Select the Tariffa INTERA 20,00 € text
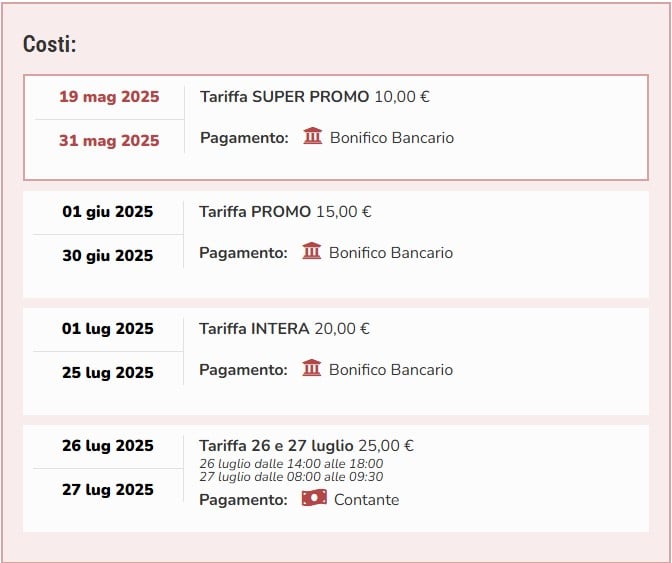672x563 pixels. coord(284,329)
